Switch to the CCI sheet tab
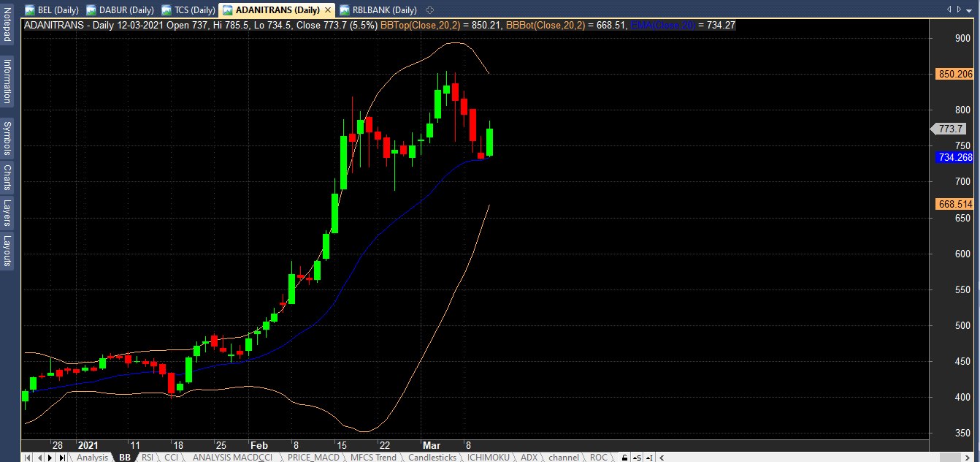The height and width of the screenshot is (462, 980). (x=171, y=458)
